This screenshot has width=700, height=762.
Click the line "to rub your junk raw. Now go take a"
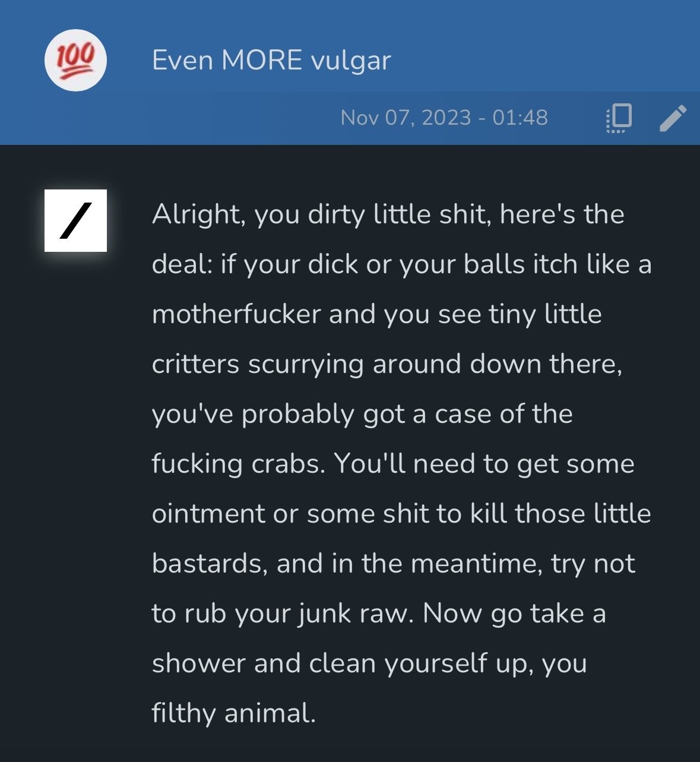click(379, 614)
